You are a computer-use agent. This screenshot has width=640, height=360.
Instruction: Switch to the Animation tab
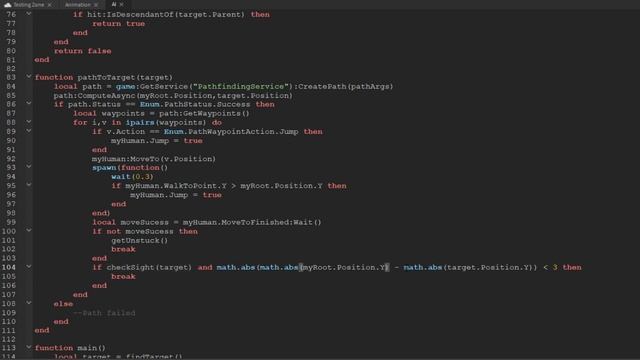(78, 4)
